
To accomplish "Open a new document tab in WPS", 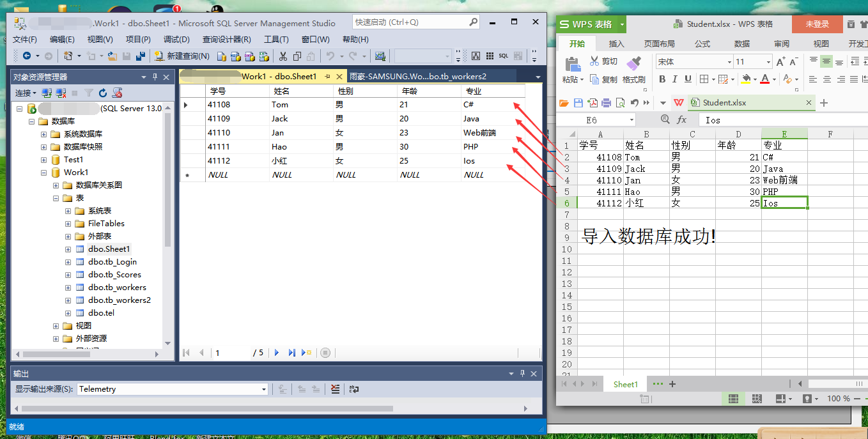I will tap(824, 103).
